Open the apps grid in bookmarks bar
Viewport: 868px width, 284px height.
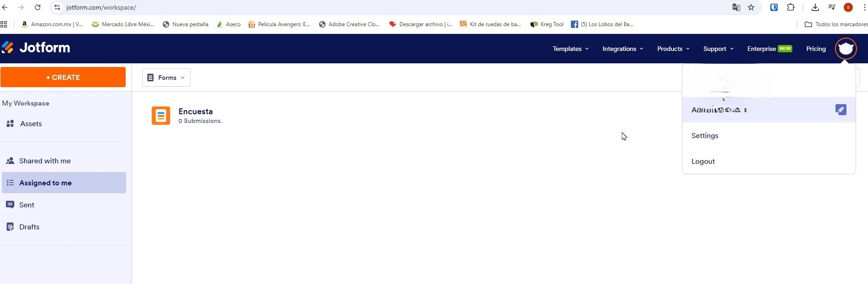click(x=4, y=24)
